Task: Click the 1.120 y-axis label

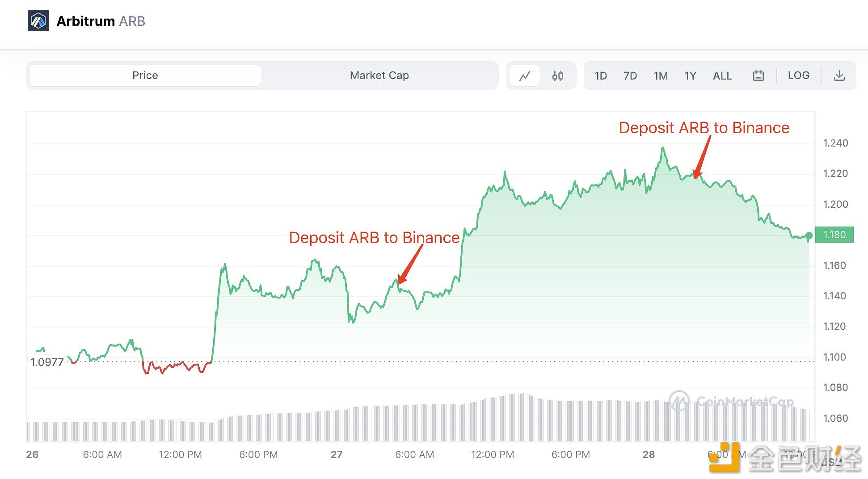Action: (x=834, y=326)
